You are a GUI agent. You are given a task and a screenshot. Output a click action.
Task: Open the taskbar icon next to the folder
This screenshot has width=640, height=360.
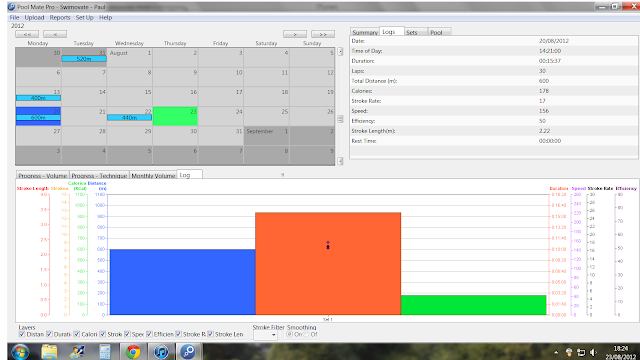(x=77, y=352)
